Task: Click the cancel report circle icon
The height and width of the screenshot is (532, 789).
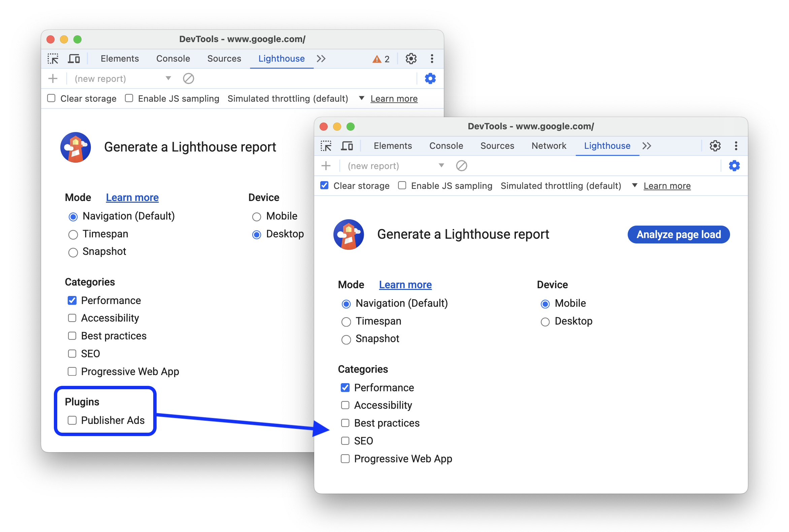Action: [x=462, y=166]
